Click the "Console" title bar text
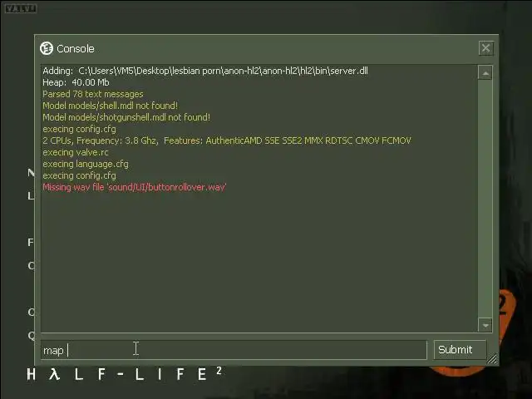The image size is (532, 399). point(76,48)
